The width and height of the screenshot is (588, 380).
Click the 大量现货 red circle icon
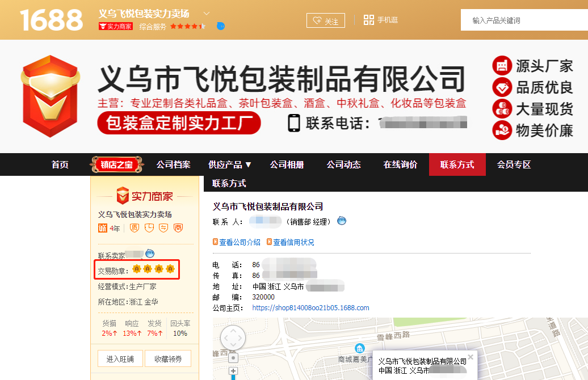(502, 109)
